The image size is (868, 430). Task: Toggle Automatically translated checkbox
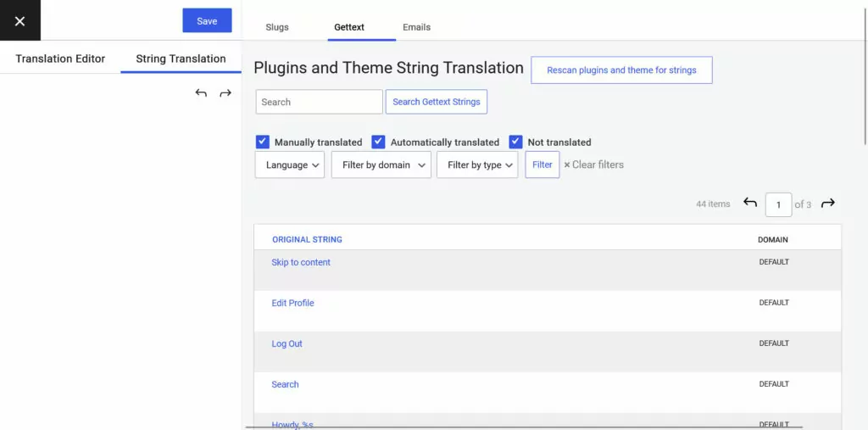pos(379,142)
